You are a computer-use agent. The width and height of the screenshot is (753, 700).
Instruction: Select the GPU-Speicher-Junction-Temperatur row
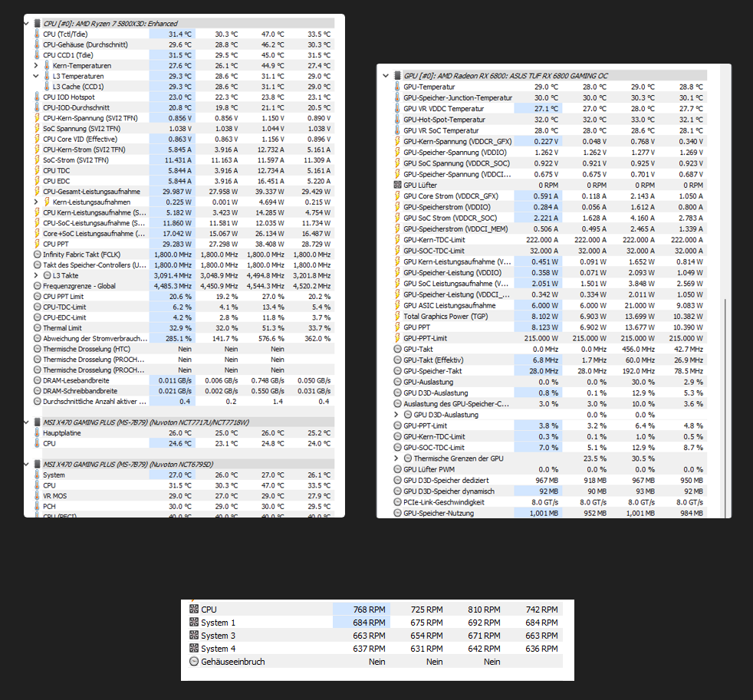pos(549,97)
